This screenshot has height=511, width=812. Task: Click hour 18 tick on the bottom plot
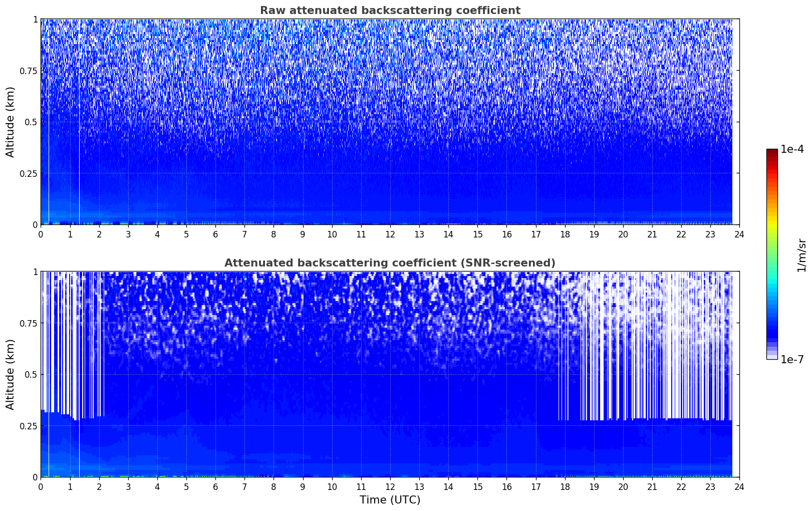[x=565, y=486]
